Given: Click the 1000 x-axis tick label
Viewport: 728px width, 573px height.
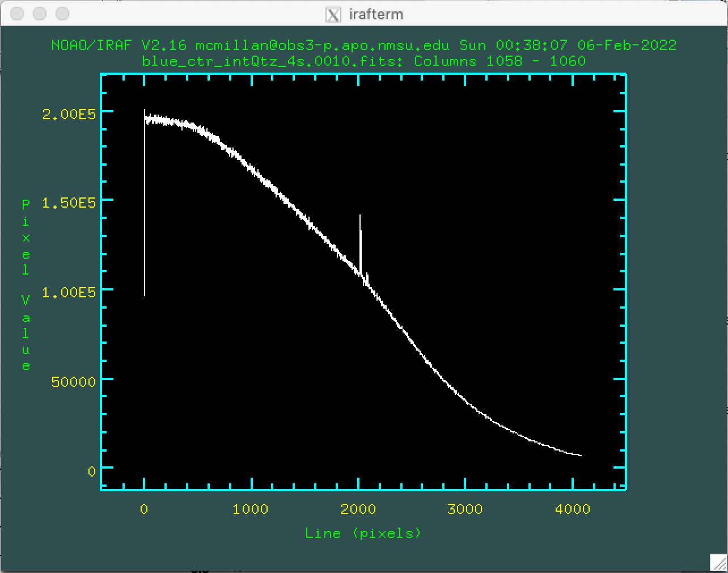Looking at the screenshot, I should click(x=251, y=509).
